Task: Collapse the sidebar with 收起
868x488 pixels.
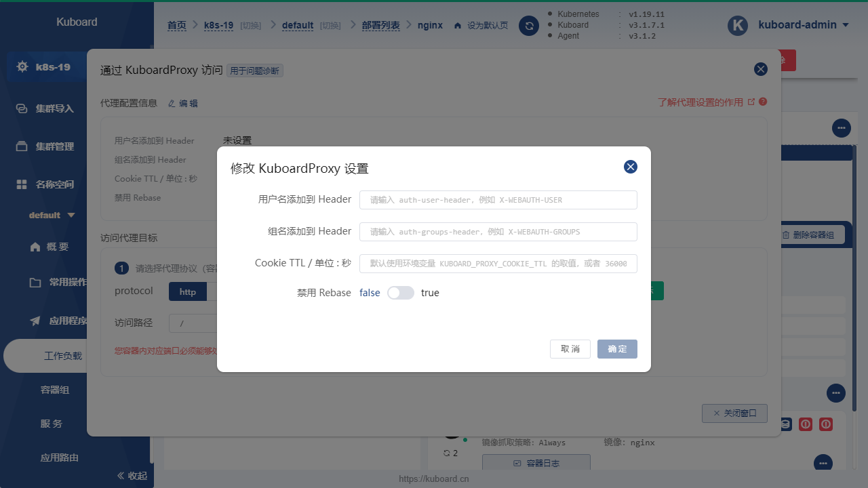Action: (132, 475)
